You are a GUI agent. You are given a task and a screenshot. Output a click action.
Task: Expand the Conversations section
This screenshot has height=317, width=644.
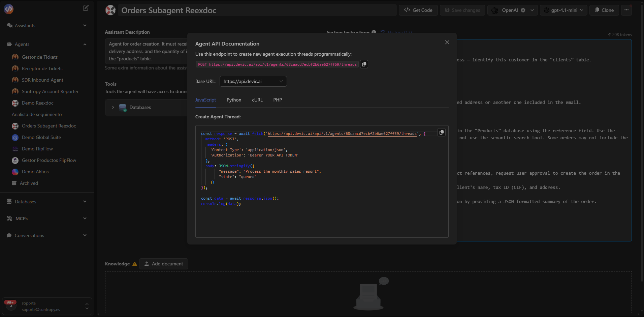tap(85, 235)
